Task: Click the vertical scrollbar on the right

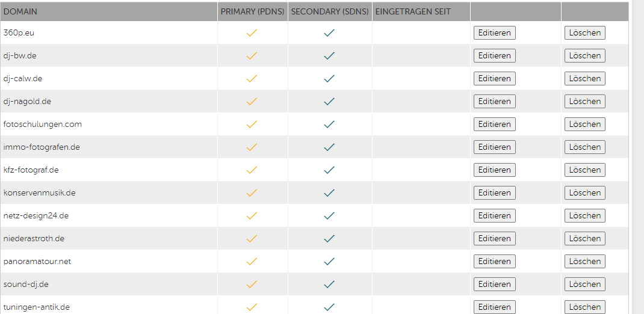Action: click(x=638, y=157)
